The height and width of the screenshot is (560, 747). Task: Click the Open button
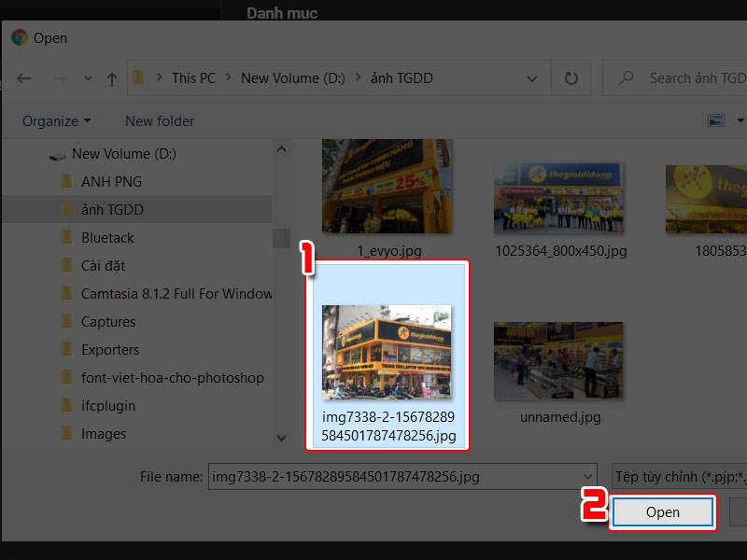click(x=663, y=512)
